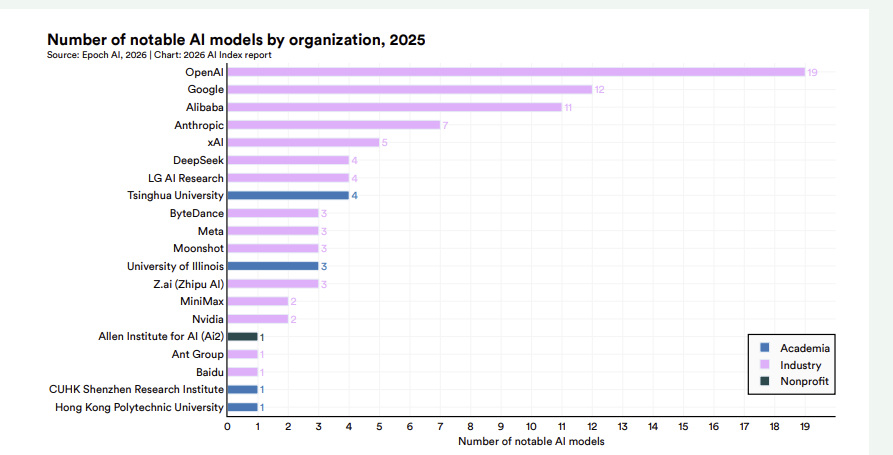
Task: Select the Anthropic bar
Action: [x=334, y=125]
